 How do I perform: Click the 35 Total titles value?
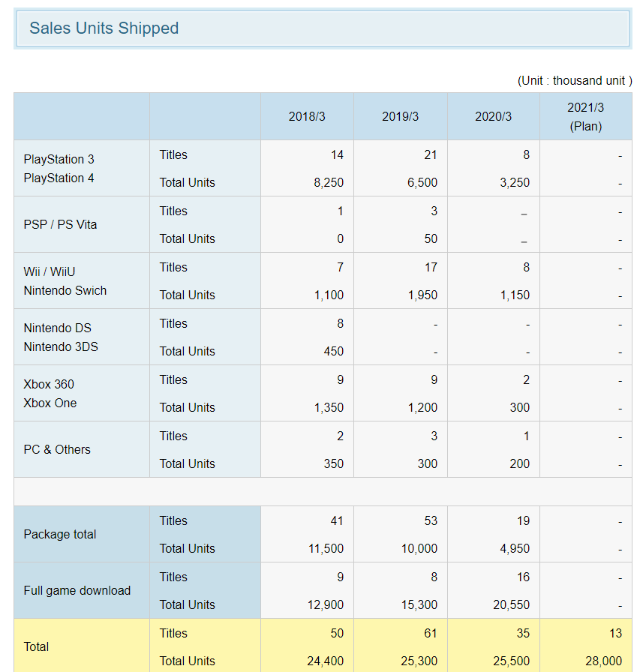(523, 633)
